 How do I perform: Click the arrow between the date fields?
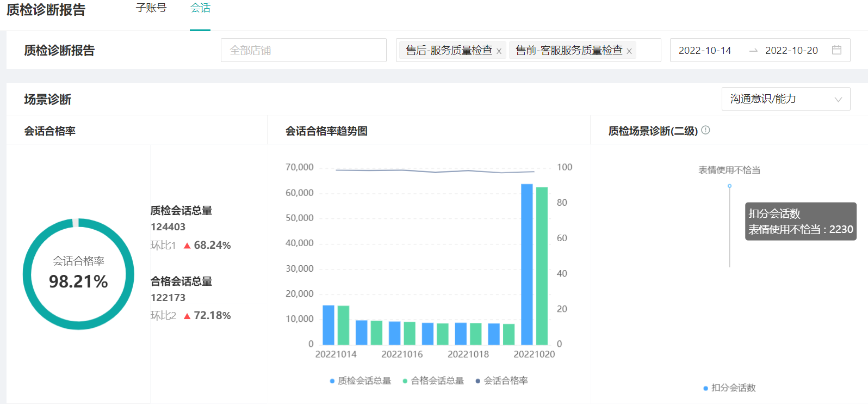pyautogui.click(x=753, y=51)
